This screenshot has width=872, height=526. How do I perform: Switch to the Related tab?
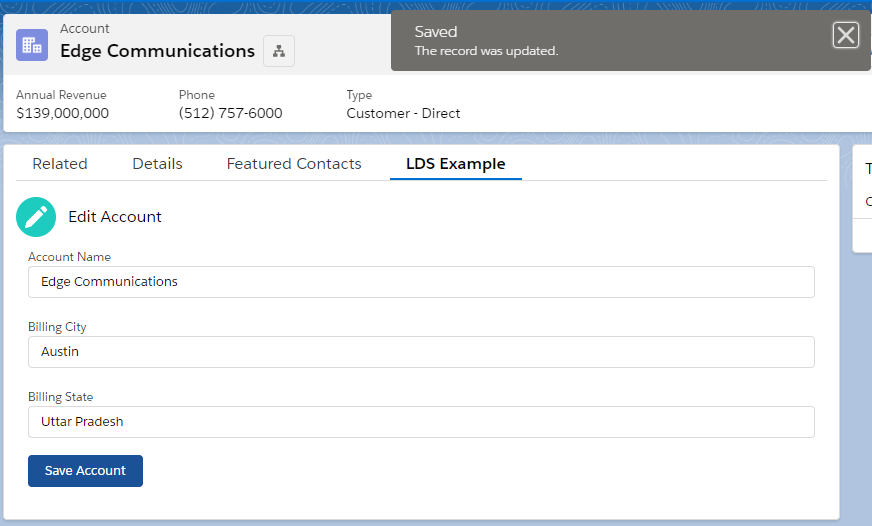point(60,164)
